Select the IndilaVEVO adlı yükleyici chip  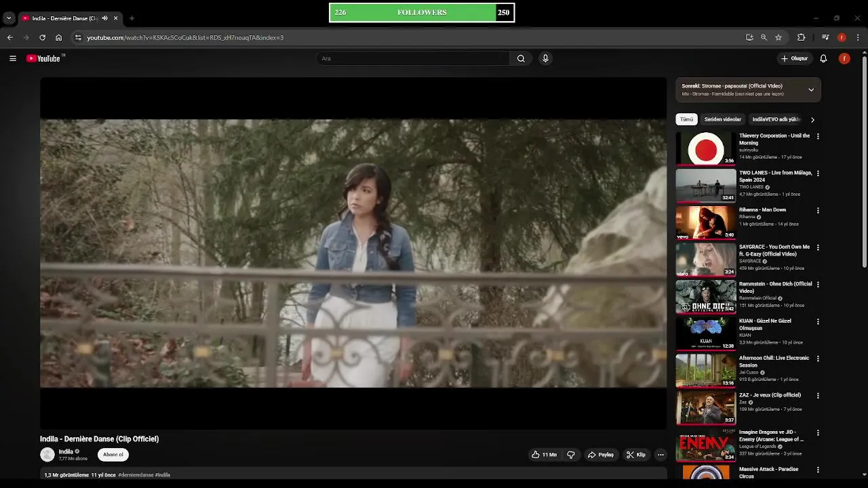pyautogui.click(x=776, y=119)
